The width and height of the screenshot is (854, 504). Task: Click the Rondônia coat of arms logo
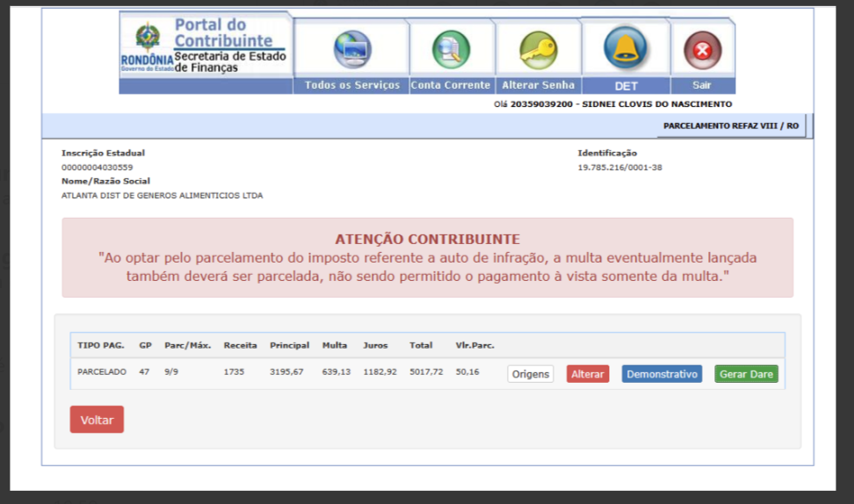pos(147,39)
